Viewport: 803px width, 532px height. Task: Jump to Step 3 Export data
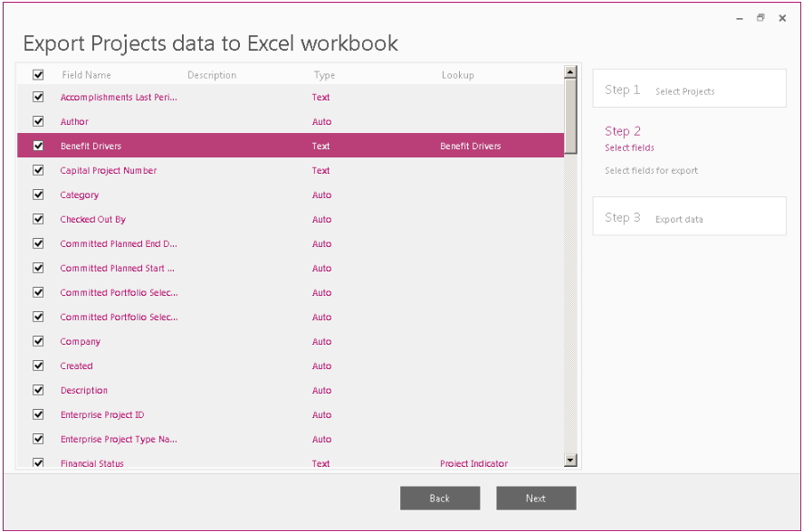(689, 216)
